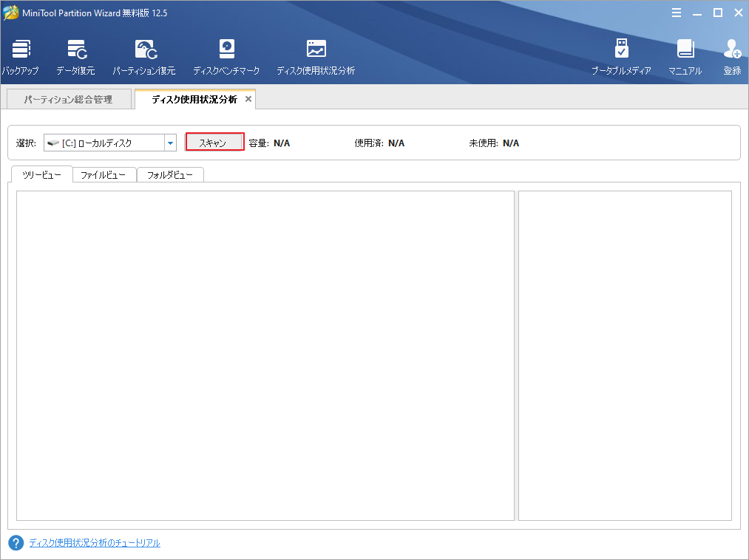This screenshot has width=749, height=560.
Task: Click the [C:] ローカルディスク combo box
Action: 104,143
